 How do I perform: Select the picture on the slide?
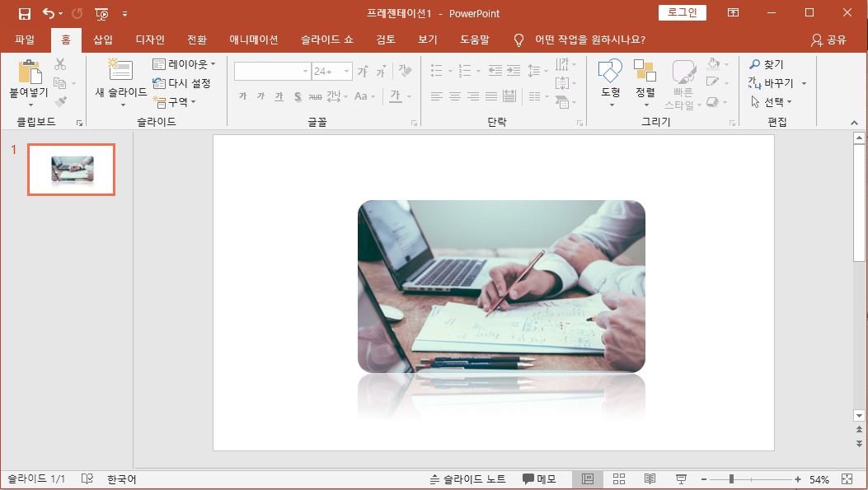[501, 287]
